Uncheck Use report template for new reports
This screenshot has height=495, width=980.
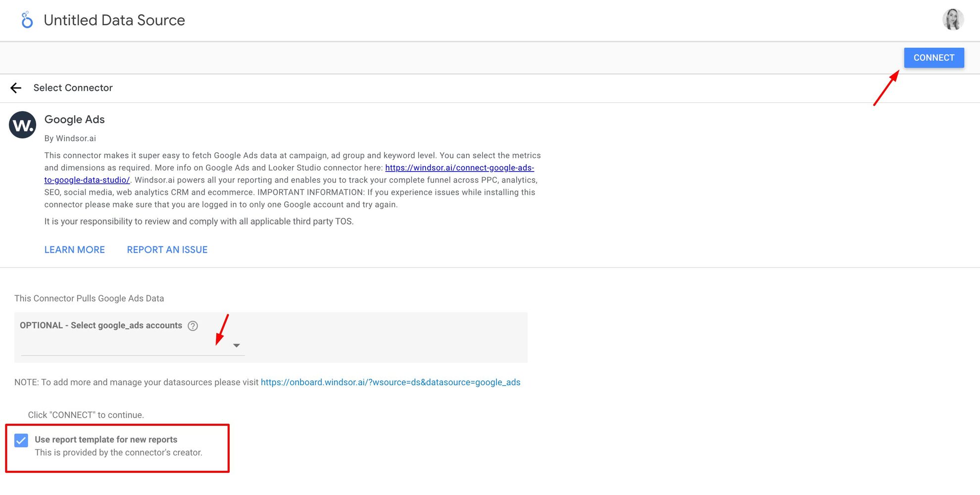click(21, 440)
